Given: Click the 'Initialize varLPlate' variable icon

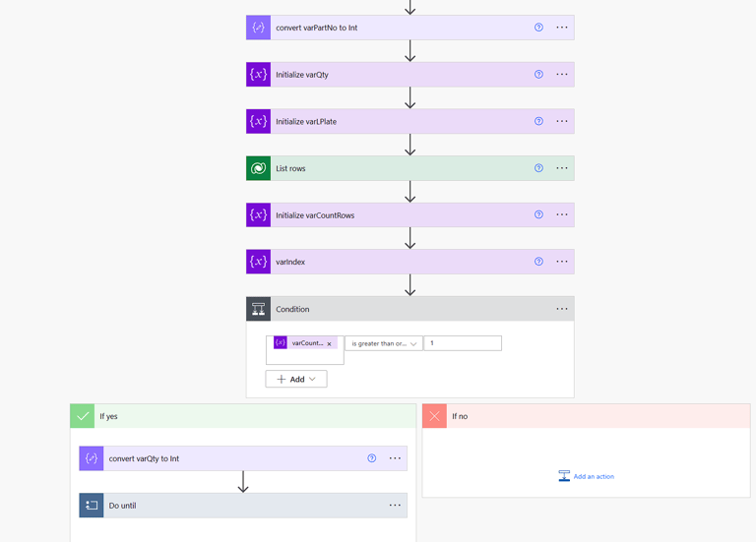Looking at the screenshot, I should pyautogui.click(x=259, y=121).
